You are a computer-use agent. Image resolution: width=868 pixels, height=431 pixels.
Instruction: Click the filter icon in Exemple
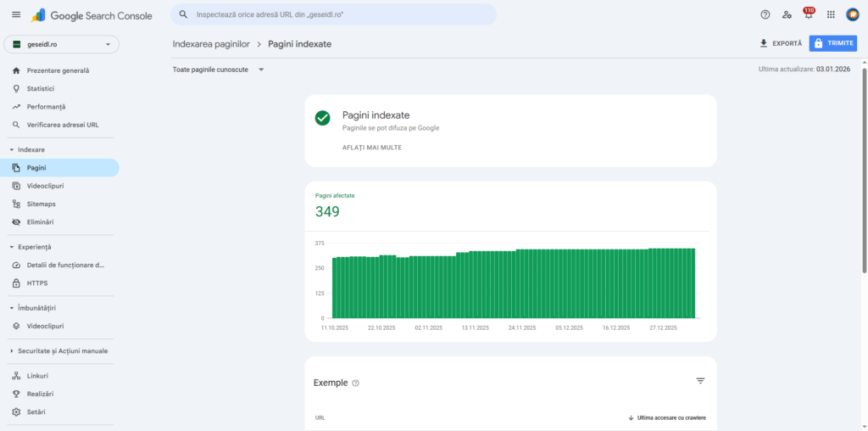[x=700, y=382]
